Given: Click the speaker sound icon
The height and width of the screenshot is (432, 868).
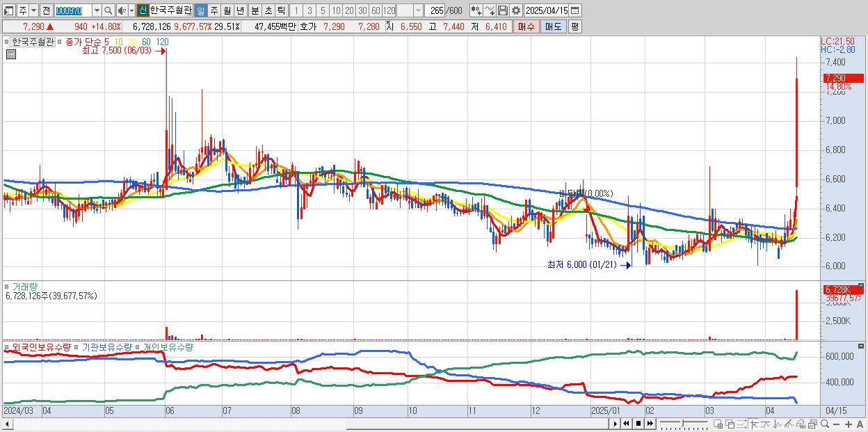Looking at the screenshot, I should pos(122,10).
